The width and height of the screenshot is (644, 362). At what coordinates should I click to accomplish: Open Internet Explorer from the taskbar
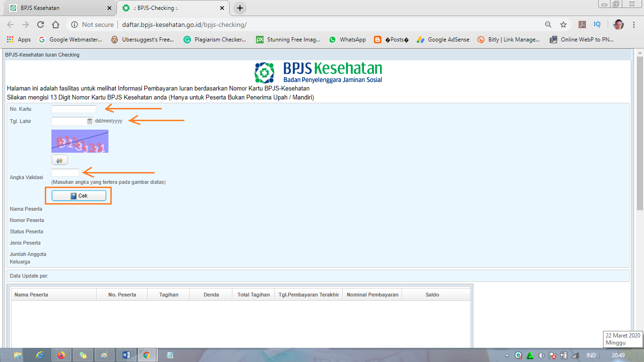[40, 355]
